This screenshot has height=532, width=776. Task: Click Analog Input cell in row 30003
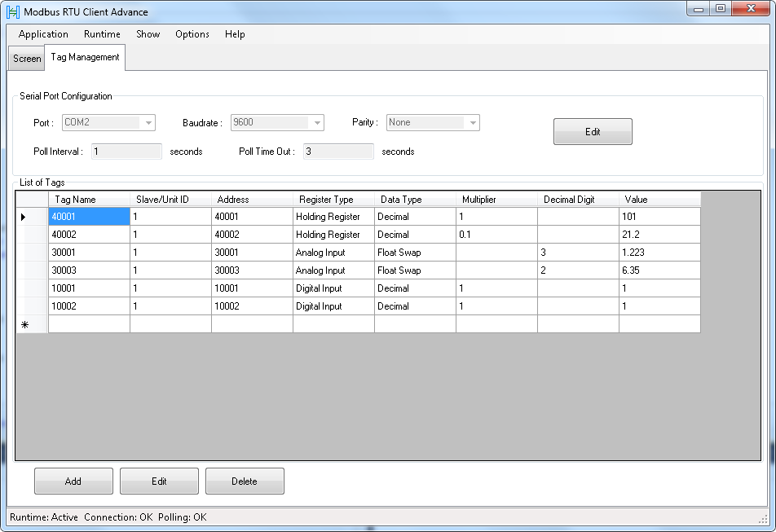tap(333, 270)
